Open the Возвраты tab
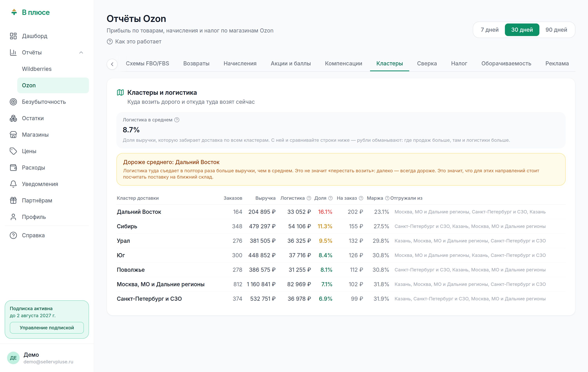The image size is (588, 372). tap(196, 63)
